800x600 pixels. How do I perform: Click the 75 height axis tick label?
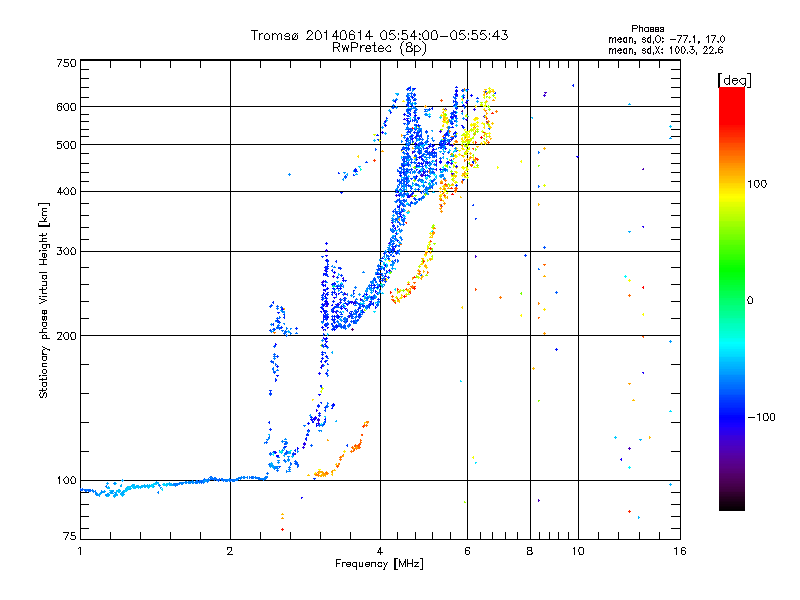[70, 536]
